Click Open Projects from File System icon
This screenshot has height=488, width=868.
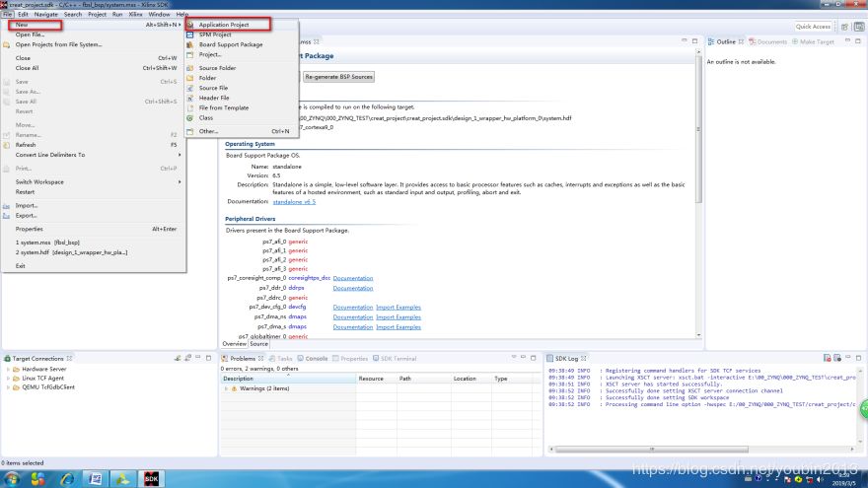coord(6,44)
